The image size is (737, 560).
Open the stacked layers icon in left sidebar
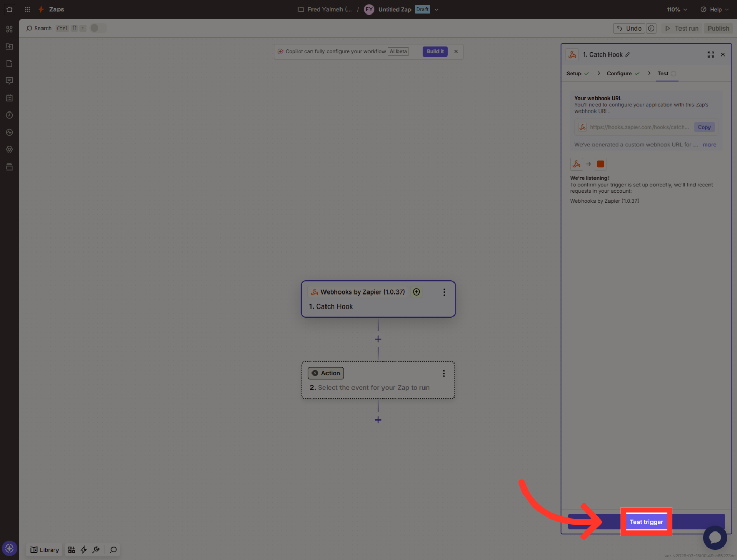tap(9, 166)
